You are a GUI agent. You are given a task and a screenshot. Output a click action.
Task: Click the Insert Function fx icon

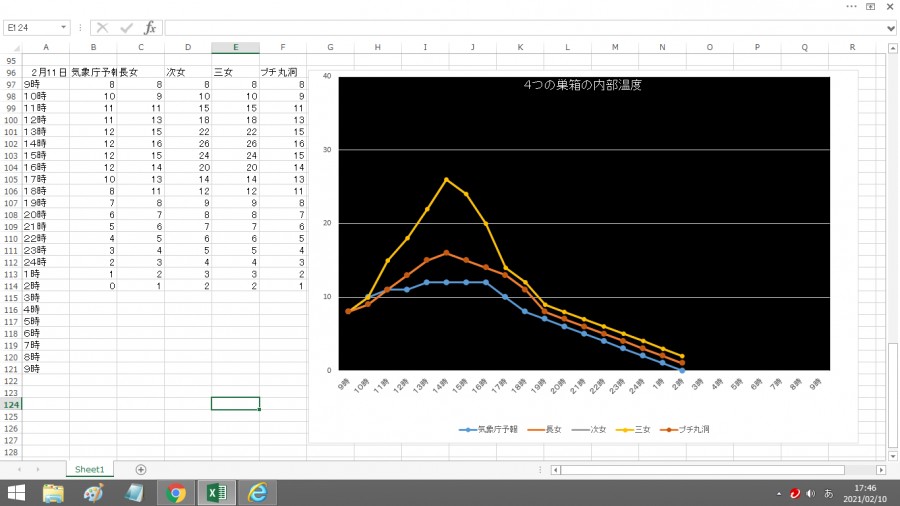pos(150,28)
